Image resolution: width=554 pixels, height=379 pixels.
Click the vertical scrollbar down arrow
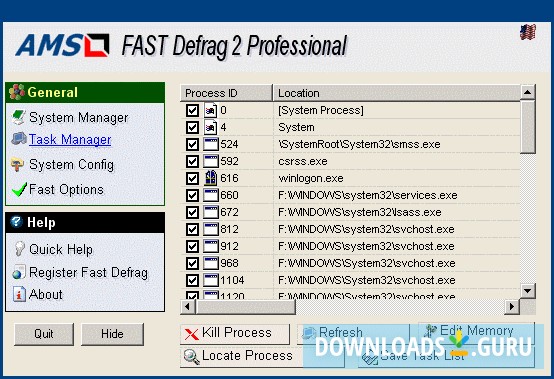[x=528, y=291]
